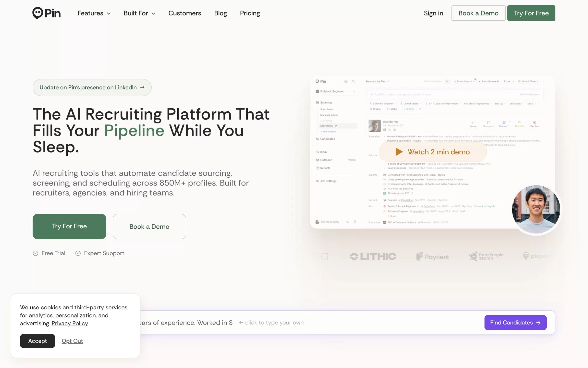Open the Customers page
Image resolution: width=588 pixels, height=368 pixels.
click(x=184, y=13)
